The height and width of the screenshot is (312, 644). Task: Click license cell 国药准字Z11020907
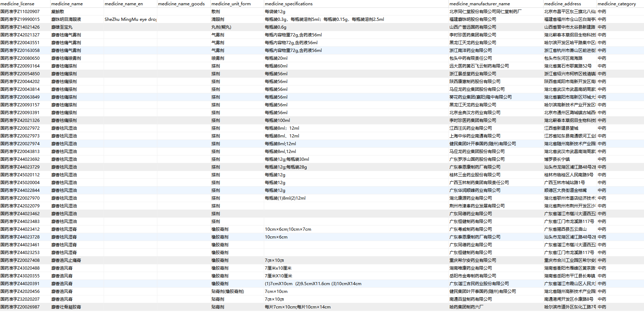(x=20, y=12)
